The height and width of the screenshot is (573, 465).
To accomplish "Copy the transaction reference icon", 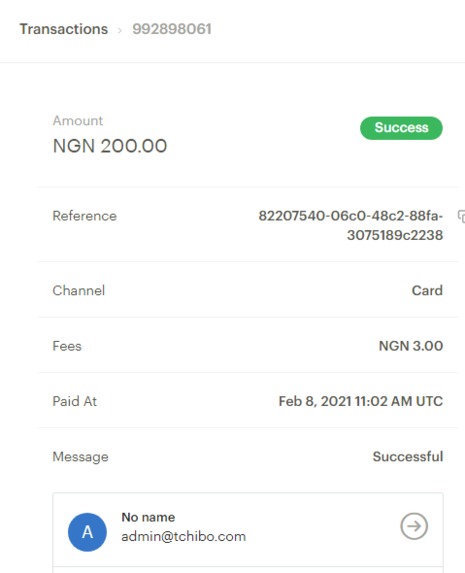I will point(461,216).
